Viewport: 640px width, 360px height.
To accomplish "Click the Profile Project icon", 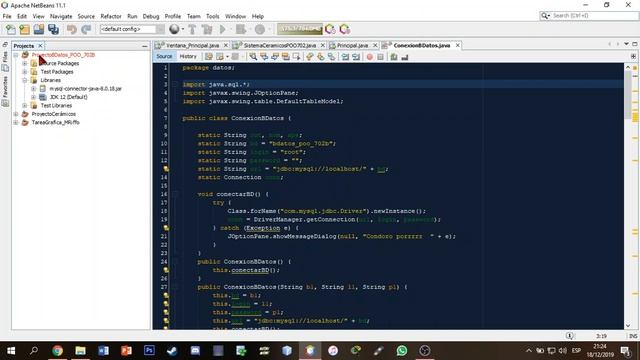I will click(x=260, y=29).
